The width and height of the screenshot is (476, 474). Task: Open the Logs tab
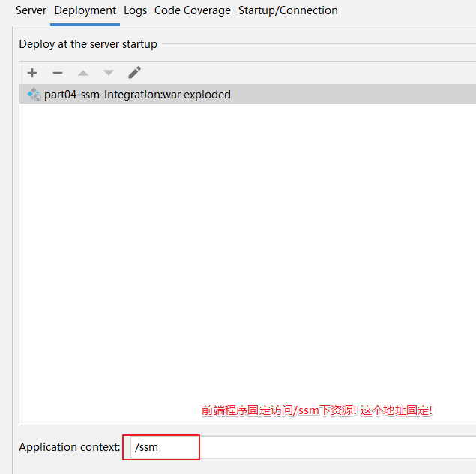tap(136, 10)
